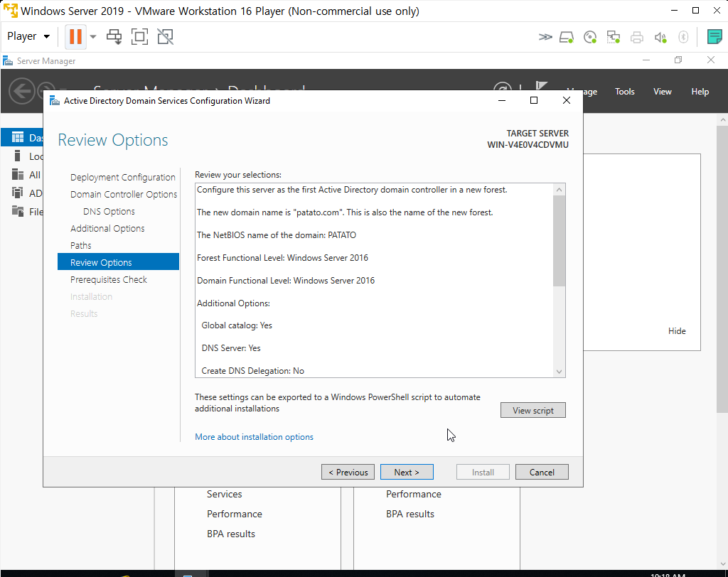Enter full screen mode in VMware
Viewport: 728px width, 577px height.
point(140,36)
